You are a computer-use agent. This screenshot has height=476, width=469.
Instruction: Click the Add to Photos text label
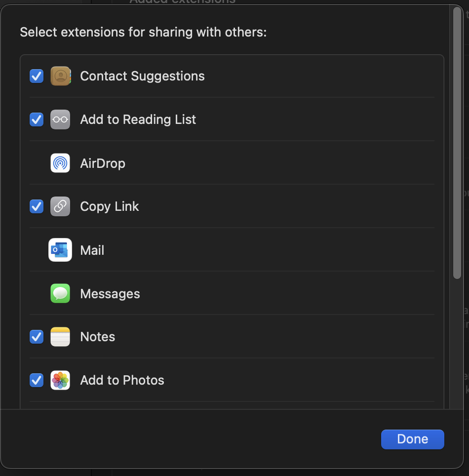[122, 380]
